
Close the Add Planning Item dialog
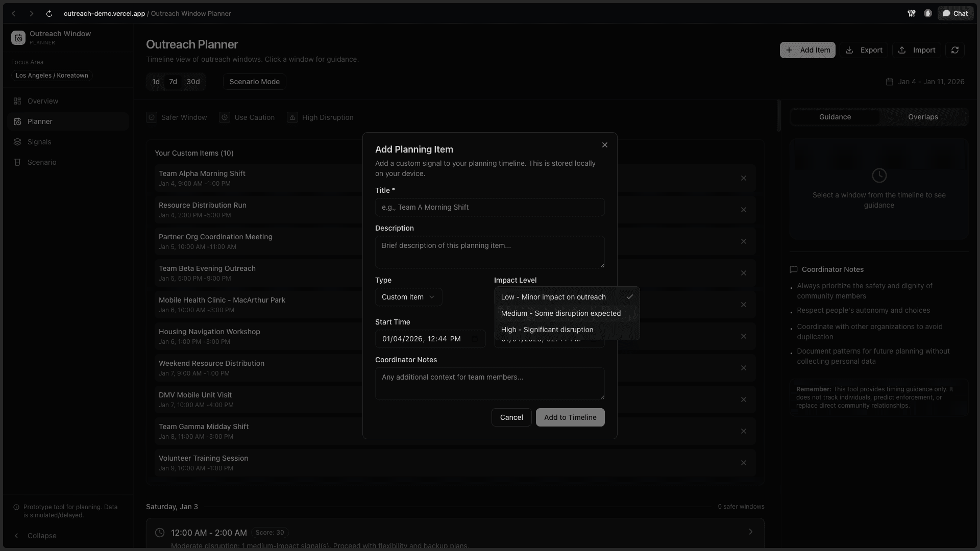604,145
